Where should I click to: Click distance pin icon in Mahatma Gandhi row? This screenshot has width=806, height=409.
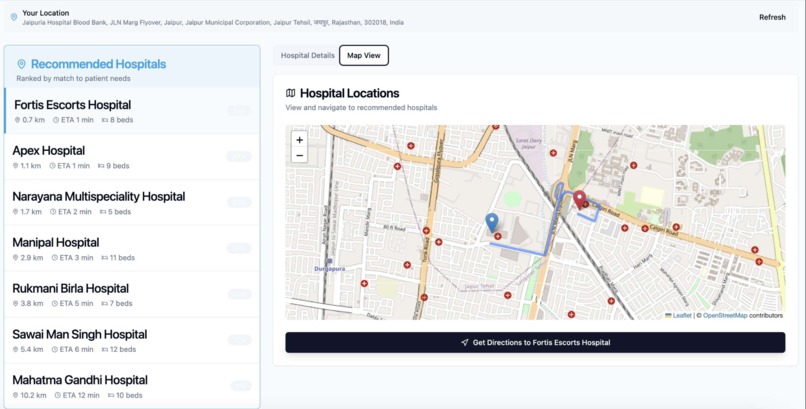[15, 396]
